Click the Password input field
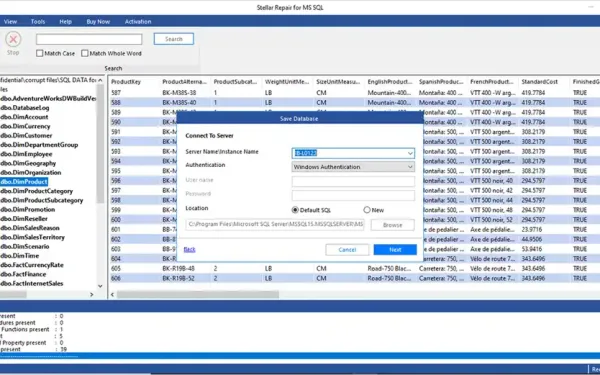The width and height of the screenshot is (600, 375). tap(353, 196)
